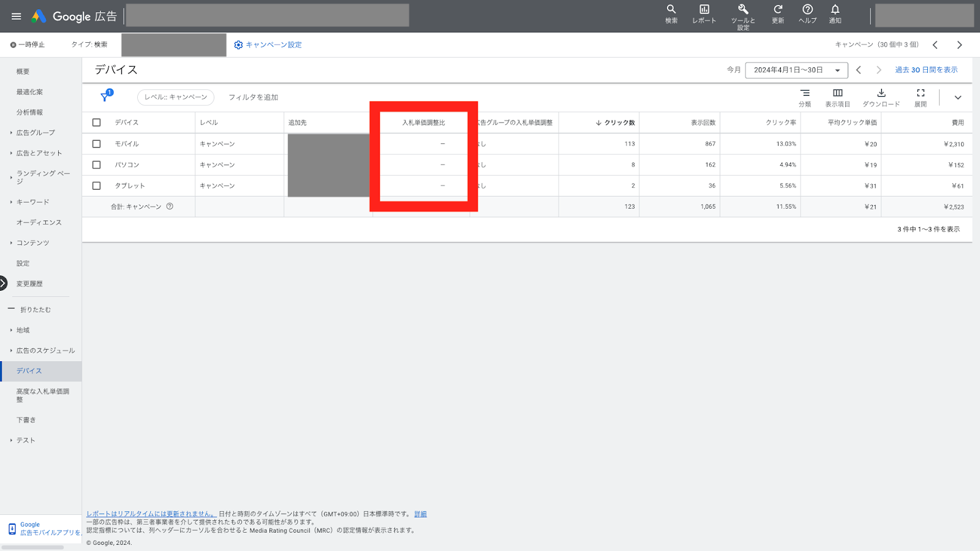Click the horizontal scrollbar at bottom left
This screenshot has width=980, height=551.
(x=33, y=547)
